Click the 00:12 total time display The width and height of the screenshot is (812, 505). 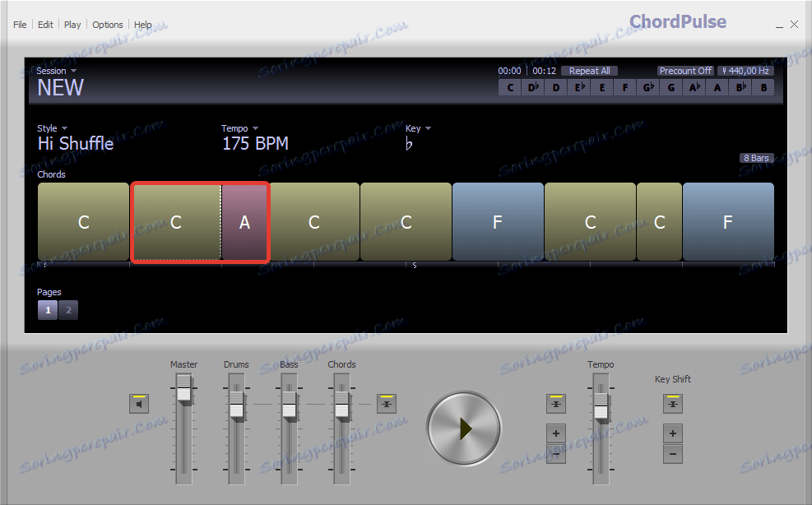pos(545,71)
